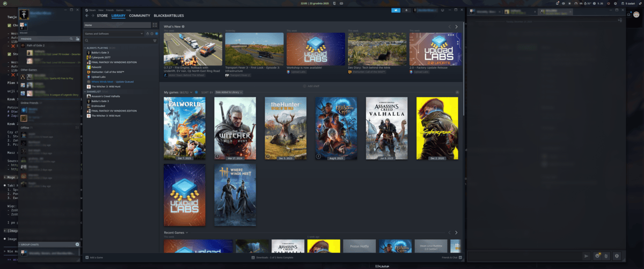This screenshot has height=269, width=644.
Task: Show next Recent Games with the right arrow
Action: click(x=457, y=233)
